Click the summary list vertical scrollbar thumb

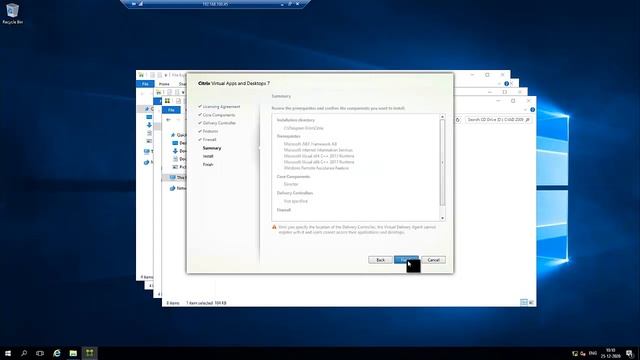tap(442, 162)
